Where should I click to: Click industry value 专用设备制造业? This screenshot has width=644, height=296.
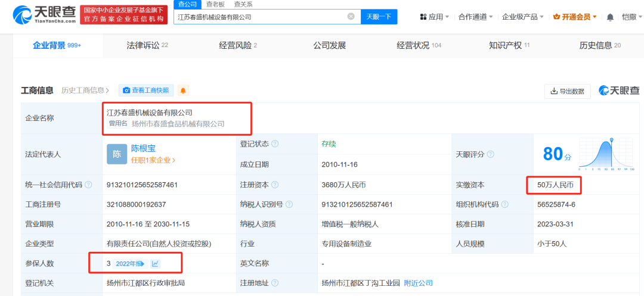point(346,244)
